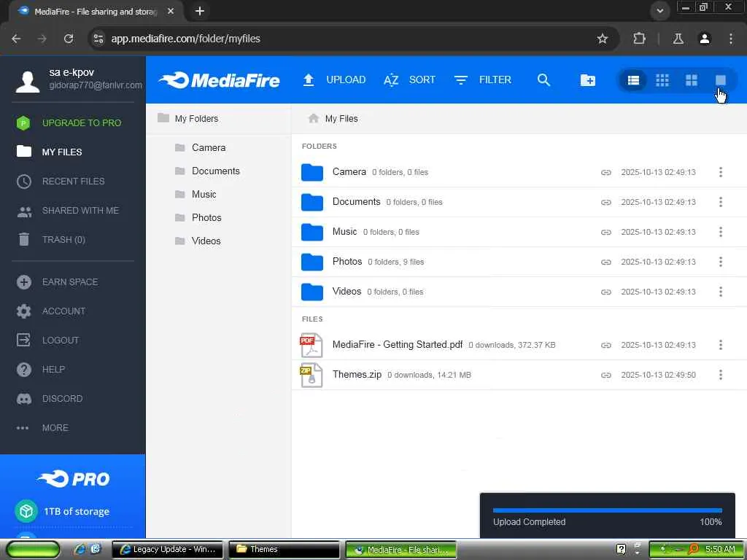This screenshot has height=560, width=747.
Task: Click the My Files home breadcrumb icon
Action: (x=313, y=118)
